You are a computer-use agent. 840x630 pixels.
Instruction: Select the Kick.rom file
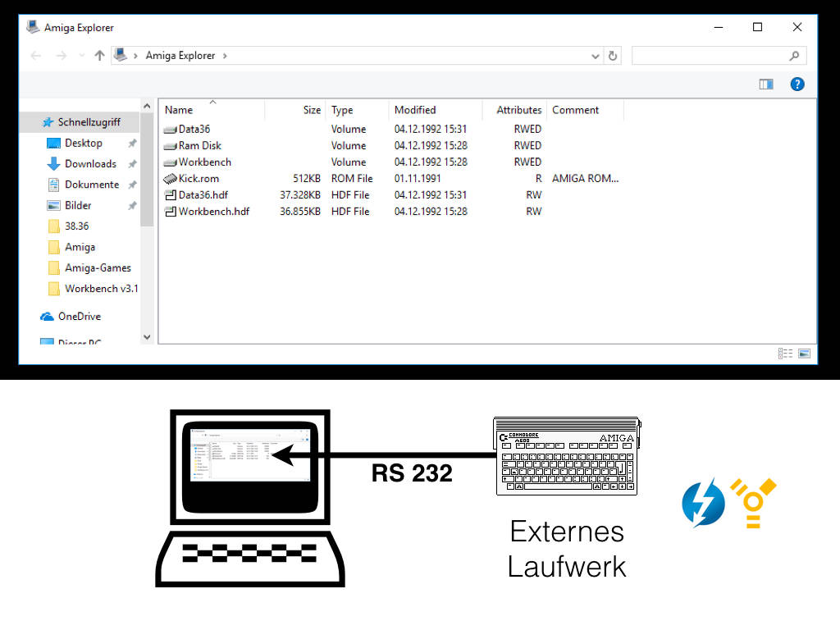[199, 178]
